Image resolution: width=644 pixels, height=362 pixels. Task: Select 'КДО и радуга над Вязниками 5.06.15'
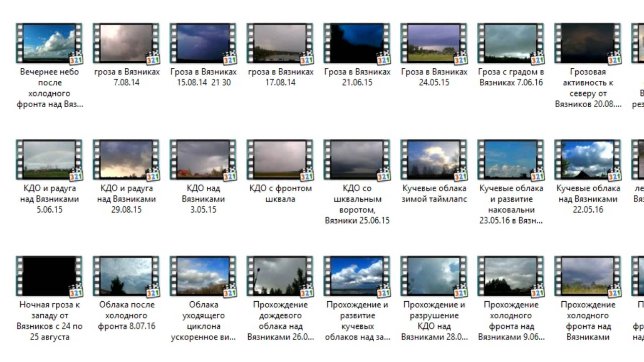[x=49, y=160]
